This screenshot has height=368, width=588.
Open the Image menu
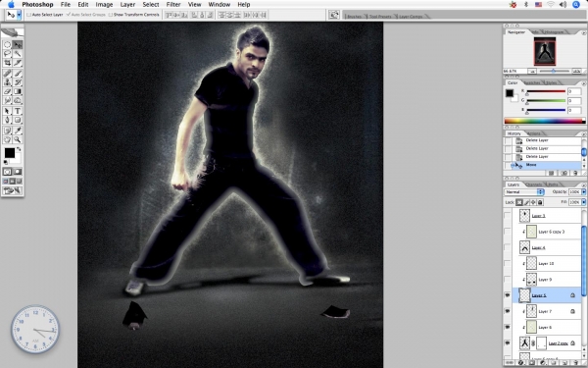pos(104,5)
